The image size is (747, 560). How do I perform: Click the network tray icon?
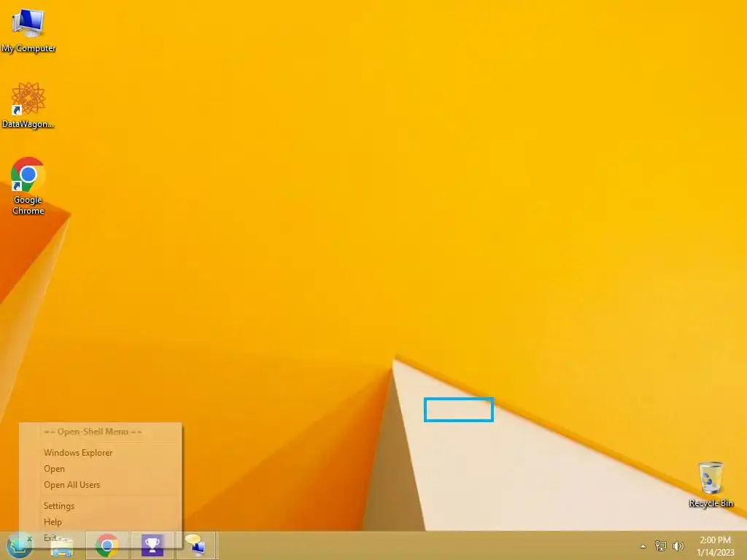(661, 545)
